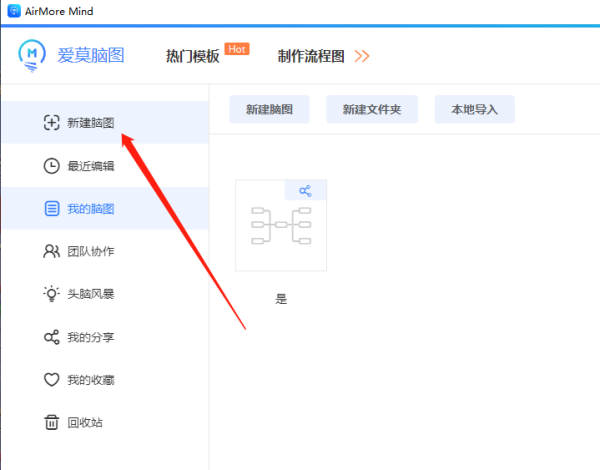Click the 爱莫脑图 logo icon

(x=32, y=55)
